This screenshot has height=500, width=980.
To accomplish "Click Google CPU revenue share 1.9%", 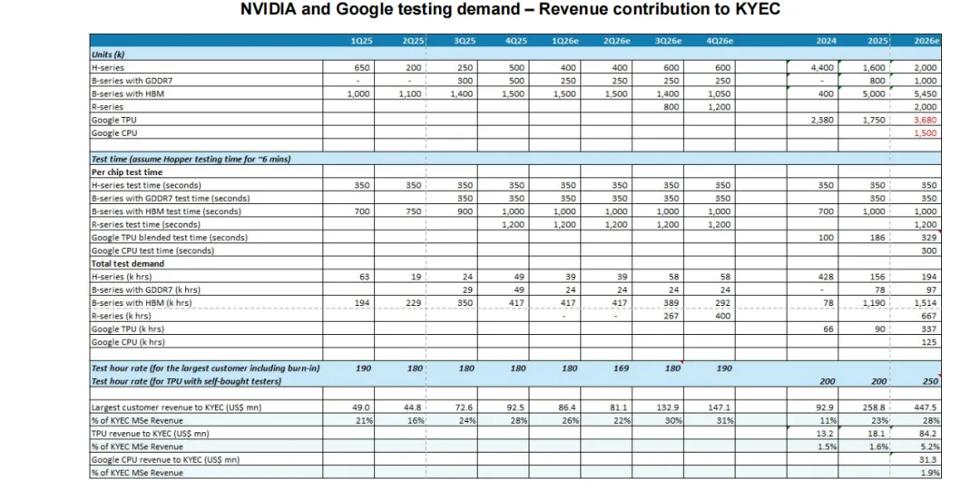I will (930, 473).
